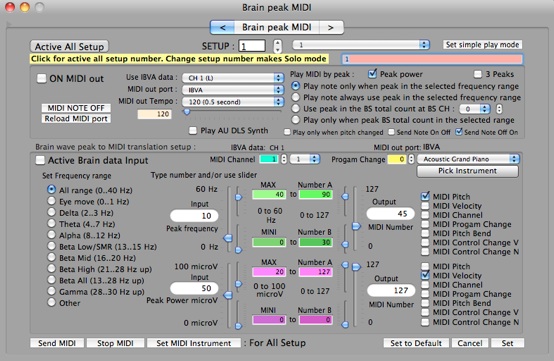Screen dimensions: 554x361
Task: Click the Peak Power vertical slider thumb
Action: pyautogui.click(x=228, y=295)
